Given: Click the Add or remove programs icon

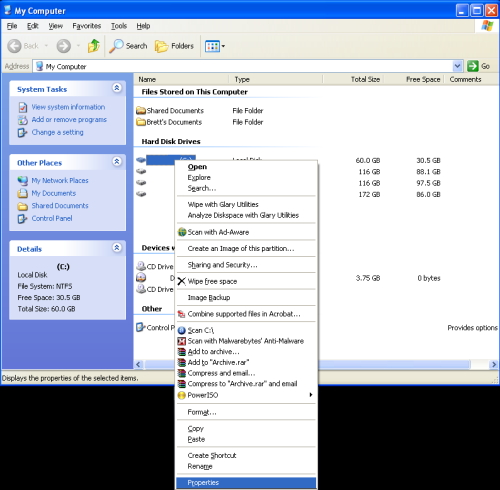Looking at the screenshot, I should tap(23, 120).
